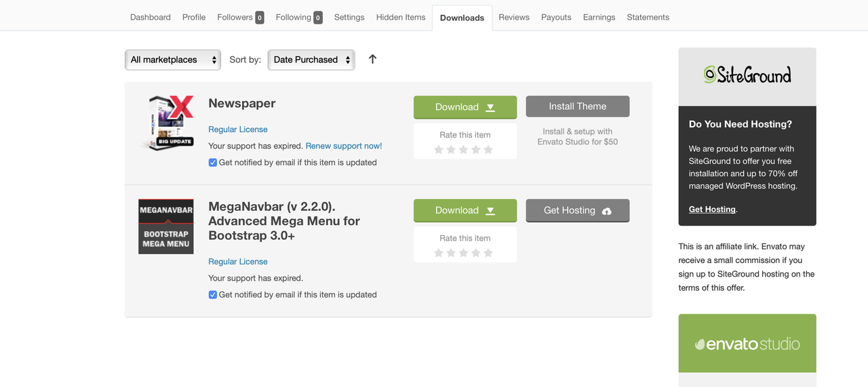Screen dimensions: 868x387
Task: Open the MegaNavbar item title
Action: click(284, 221)
